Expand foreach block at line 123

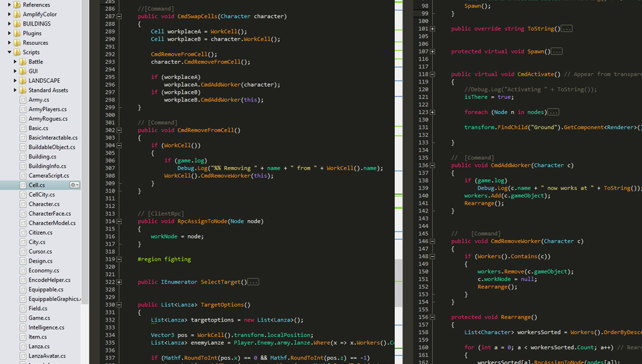click(432, 112)
